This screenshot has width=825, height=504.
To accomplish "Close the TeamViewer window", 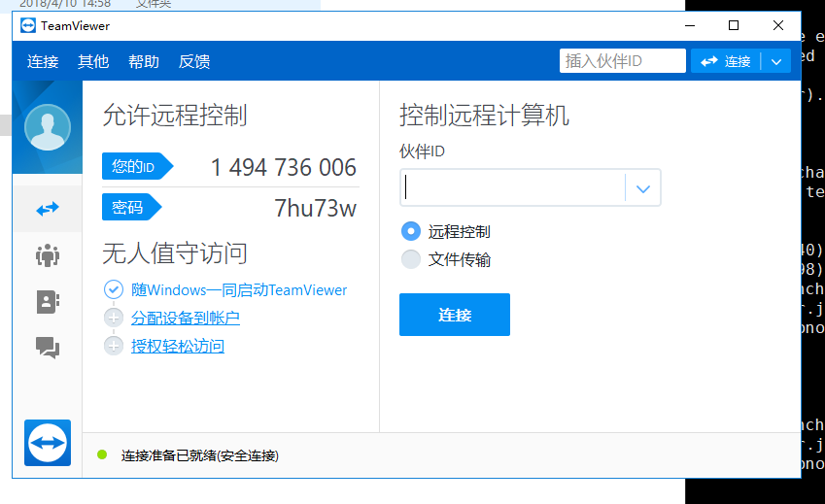I will (778, 26).
